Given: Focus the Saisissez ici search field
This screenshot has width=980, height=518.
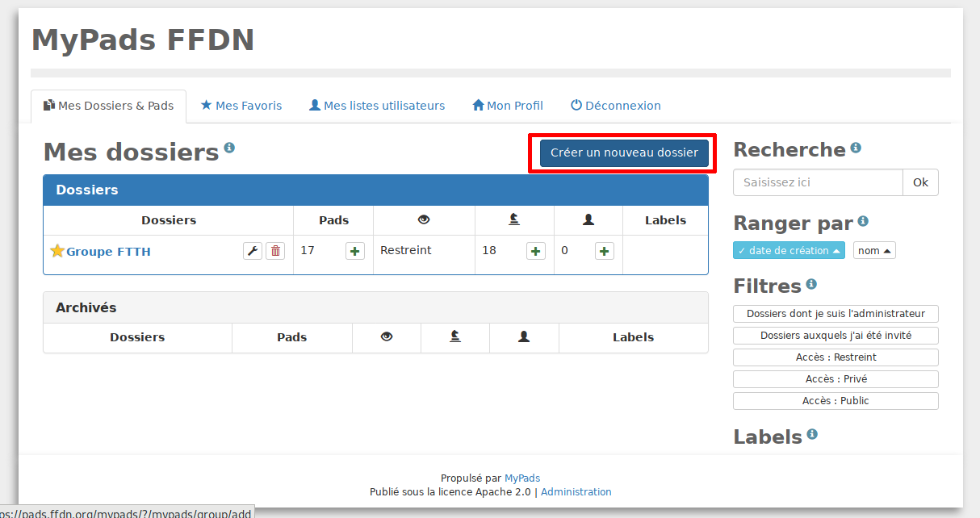Looking at the screenshot, I should click(817, 182).
